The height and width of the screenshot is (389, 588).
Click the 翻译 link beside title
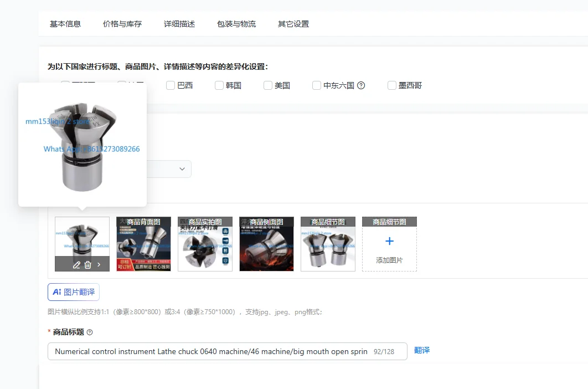[x=422, y=350]
